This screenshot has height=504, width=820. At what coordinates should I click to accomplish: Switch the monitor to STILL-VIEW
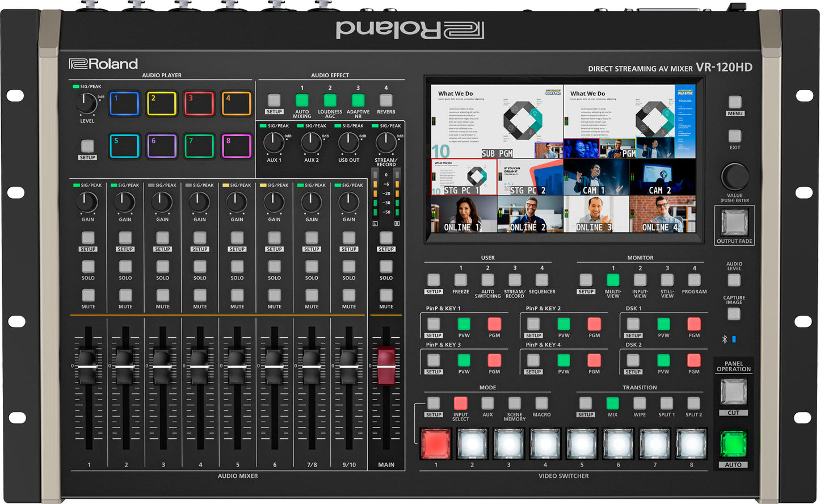click(x=667, y=279)
